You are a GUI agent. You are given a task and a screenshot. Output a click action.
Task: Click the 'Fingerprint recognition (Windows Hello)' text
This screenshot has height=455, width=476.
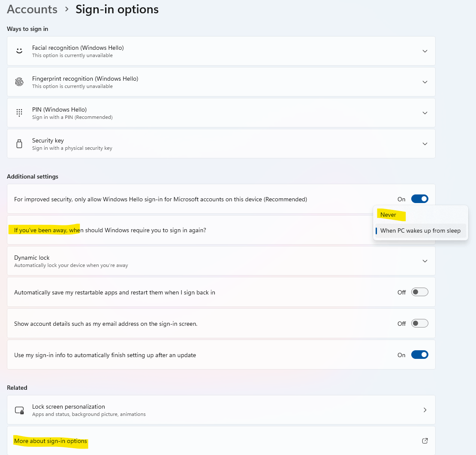(85, 79)
